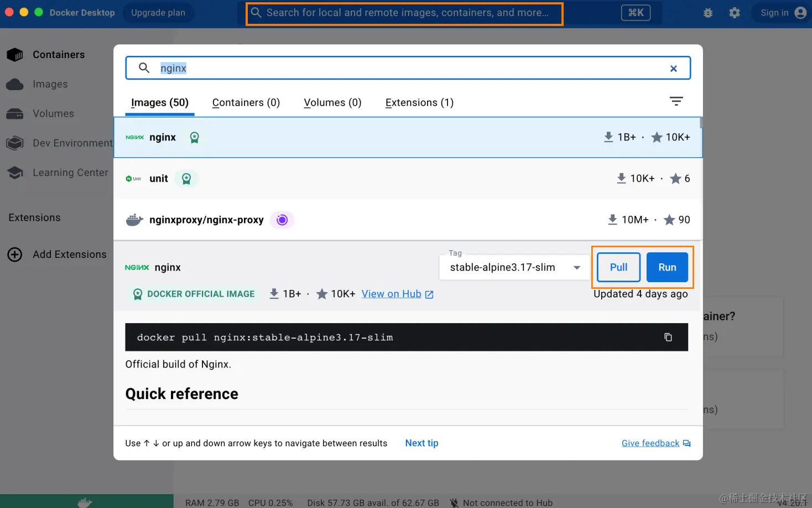Open the Volumes drive icon section

point(15,113)
